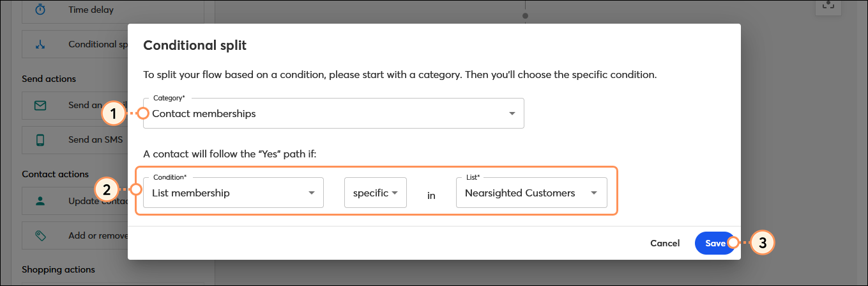Select Send an email item in sidebar
This screenshot has width=868, height=286.
tap(75, 105)
